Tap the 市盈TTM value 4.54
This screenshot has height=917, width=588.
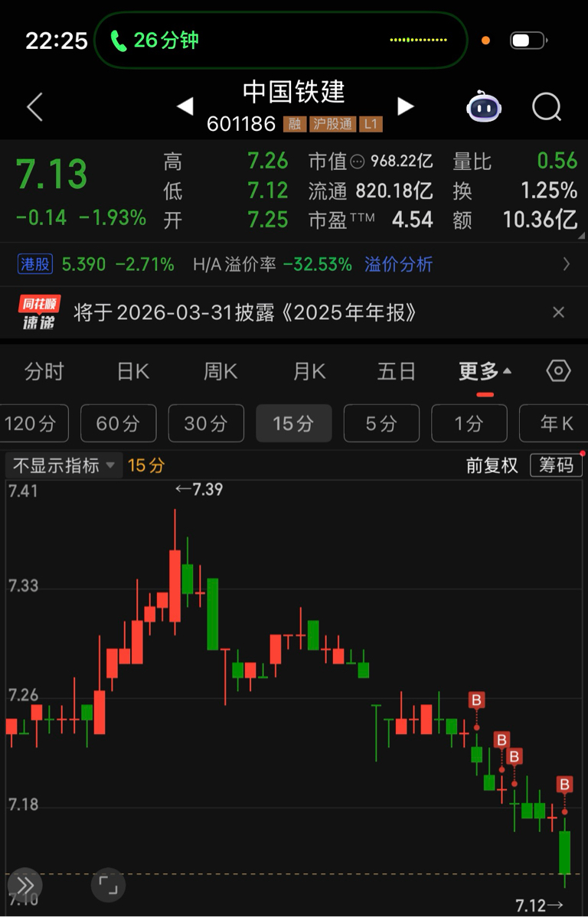(413, 220)
